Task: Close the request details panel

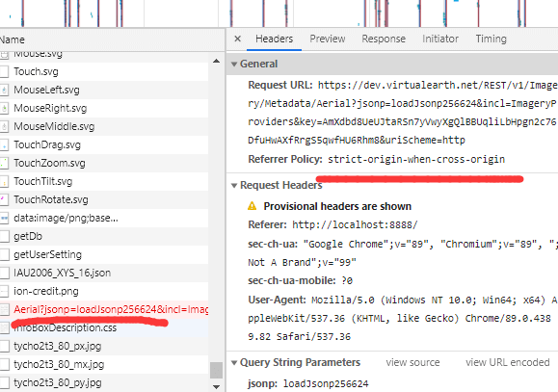Action: 238,39
